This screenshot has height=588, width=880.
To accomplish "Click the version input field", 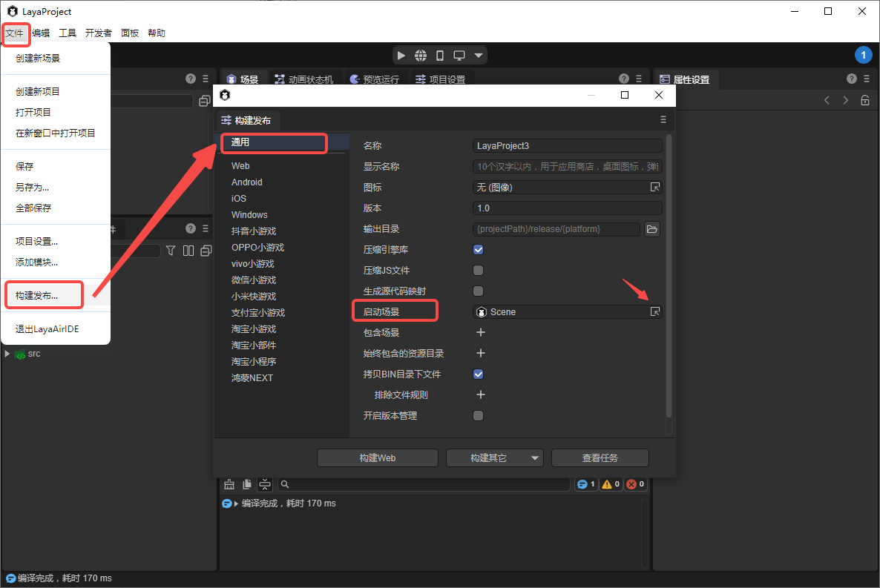I will click(567, 208).
